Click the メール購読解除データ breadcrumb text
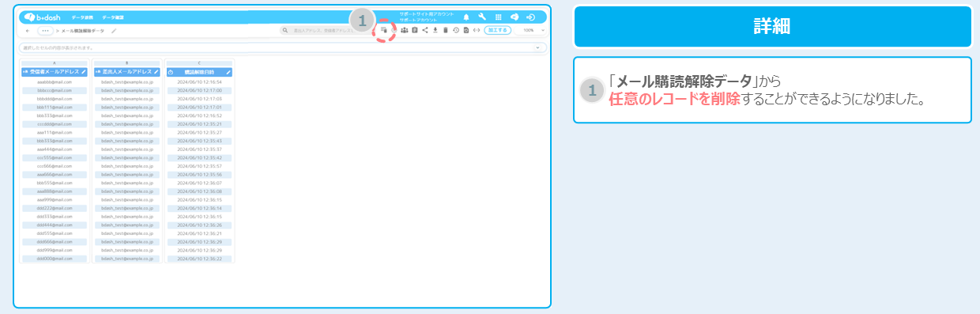Screen dimensions: 980x314 (82, 31)
